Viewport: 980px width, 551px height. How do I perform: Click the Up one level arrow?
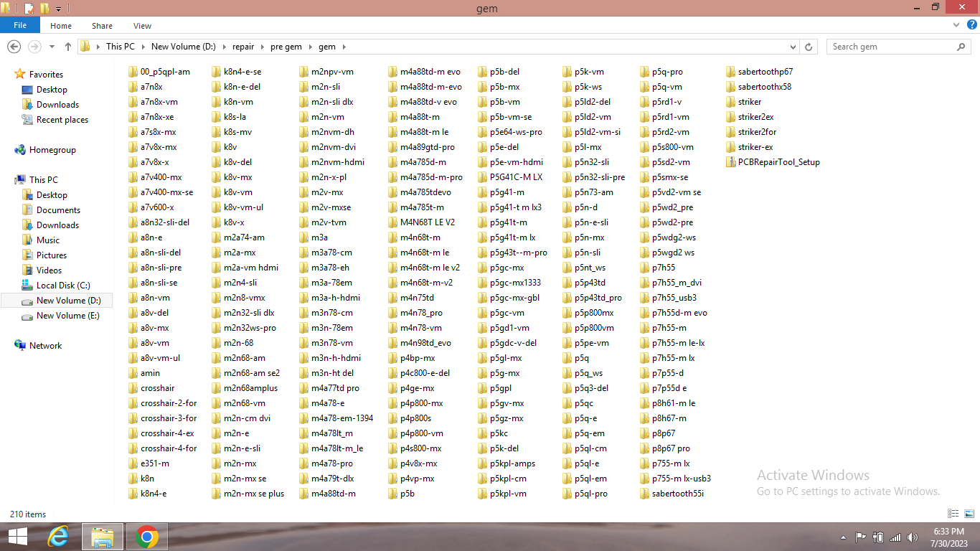tap(68, 47)
